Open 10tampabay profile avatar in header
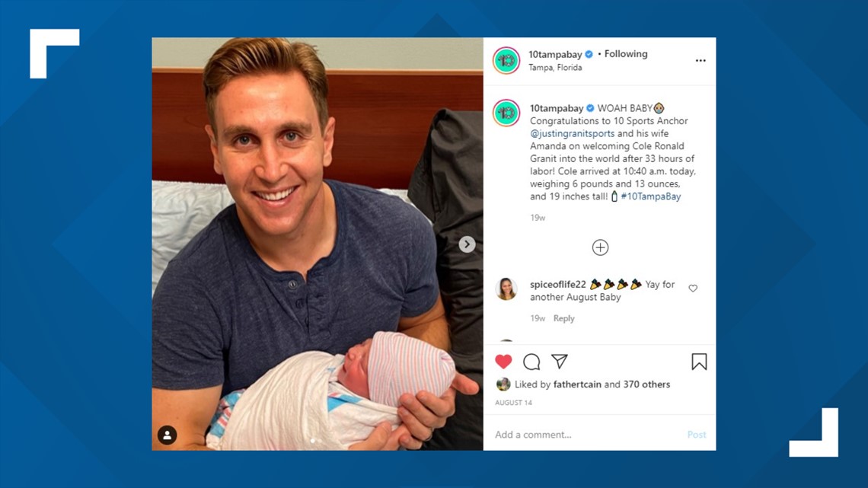868x488 pixels. (x=506, y=60)
